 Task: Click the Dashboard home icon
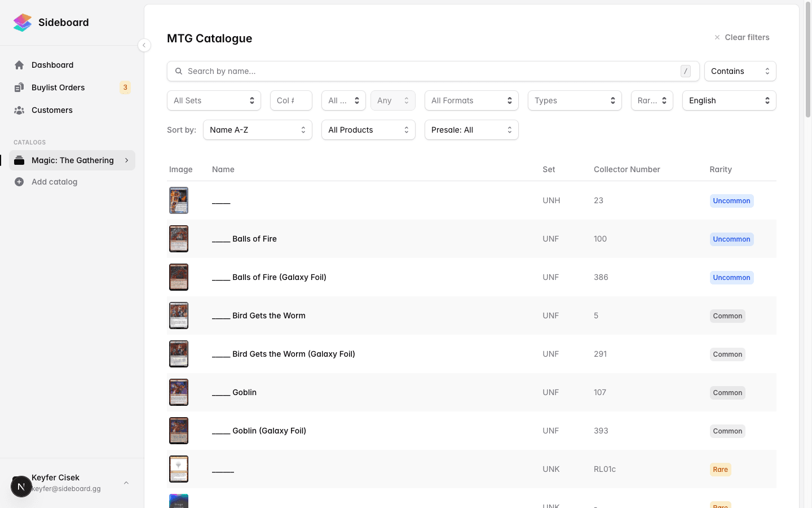point(19,65)
